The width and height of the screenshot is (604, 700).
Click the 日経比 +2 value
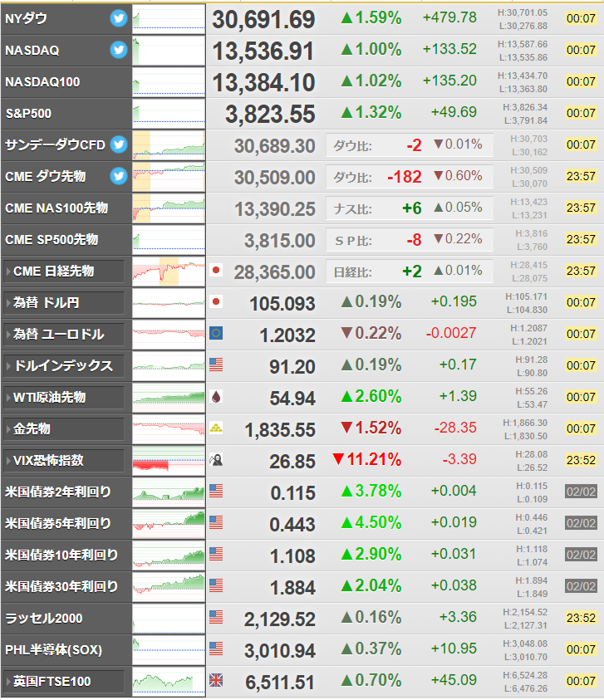(x=412, y=272)
